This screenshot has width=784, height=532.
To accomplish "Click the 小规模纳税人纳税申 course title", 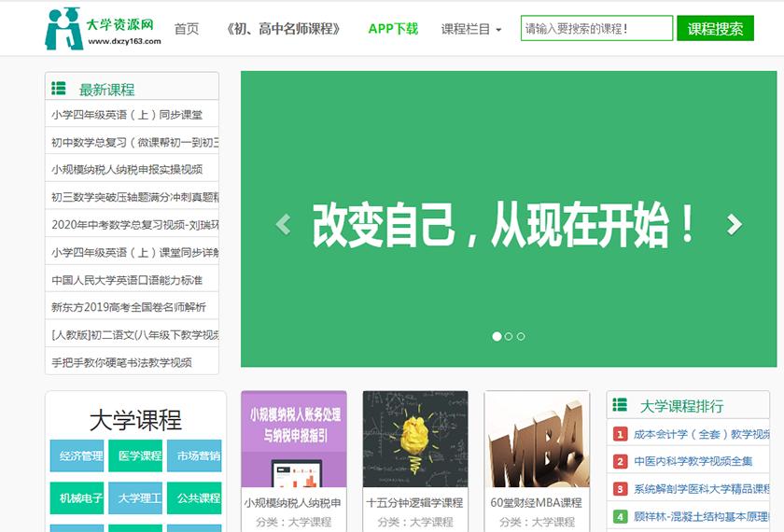I will pyautogui.click(x=293, y=502).
